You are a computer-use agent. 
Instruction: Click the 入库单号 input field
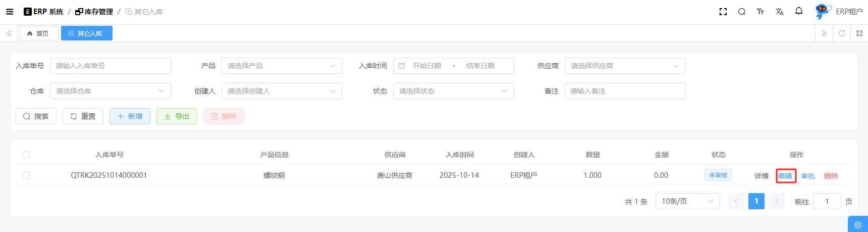[110, 66]
